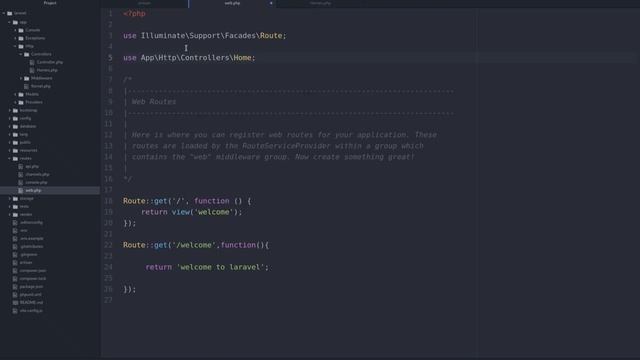
Task: Click the resources folder icon
Action: click(x=15, y=150)
